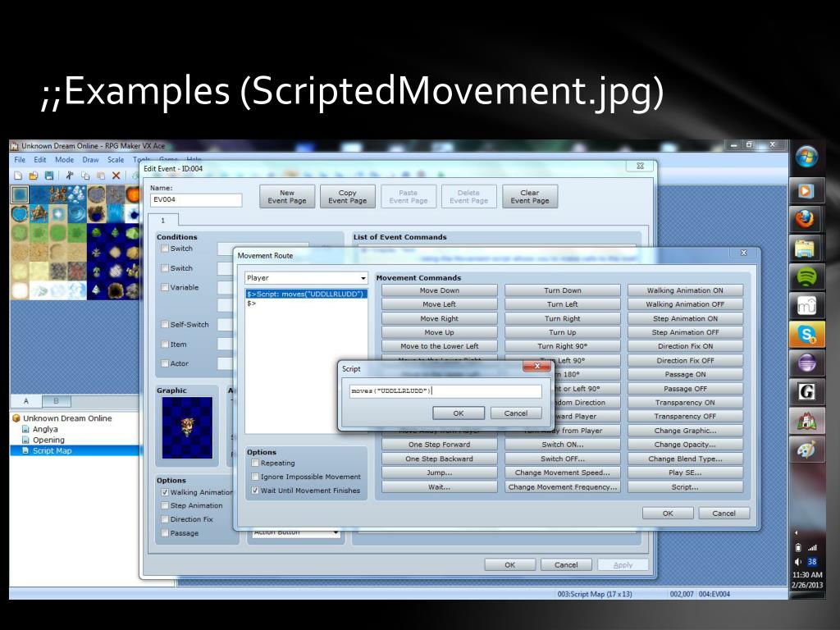This screenshot has height=630, width=840.
Task: Click OK in the Script dialog
Action: click(459, 413)
